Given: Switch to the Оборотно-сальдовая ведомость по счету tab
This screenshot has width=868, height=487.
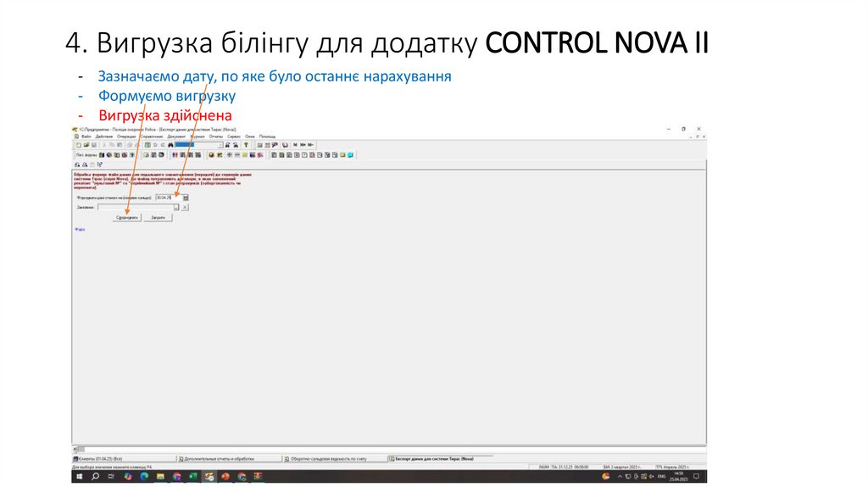Looking at the screenshot, I should coord(335,459).
